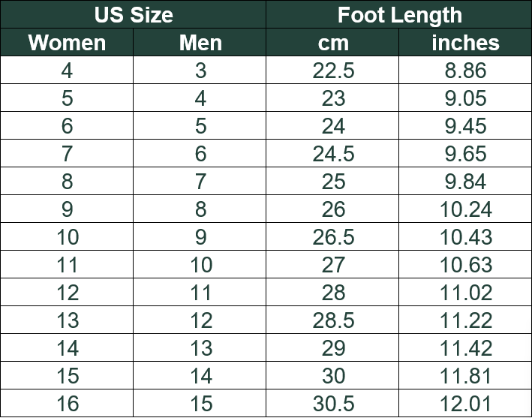Select the 30.5 cm cell
532x418 pixels.
point(333,404)
